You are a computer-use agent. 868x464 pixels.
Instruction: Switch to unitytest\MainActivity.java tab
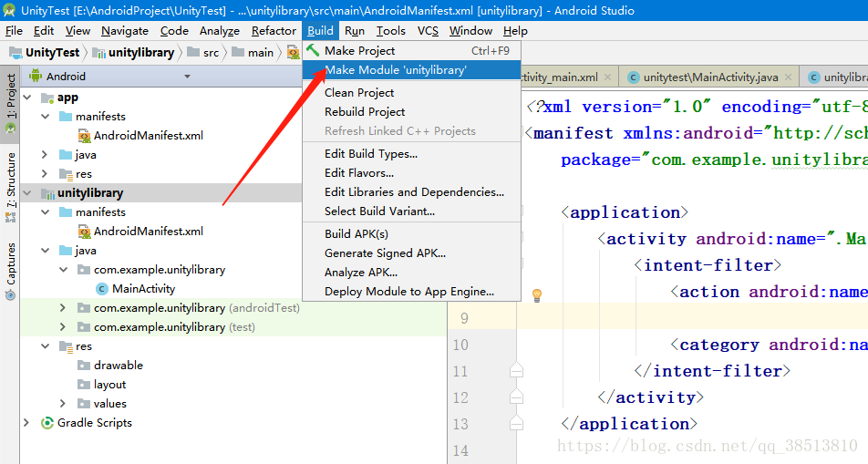coord(710,77)
